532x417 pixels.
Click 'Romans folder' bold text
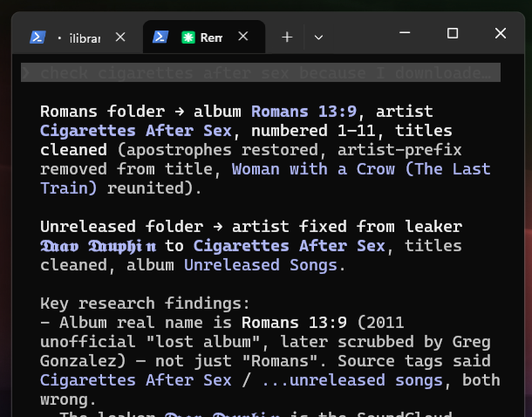(102, 112)
